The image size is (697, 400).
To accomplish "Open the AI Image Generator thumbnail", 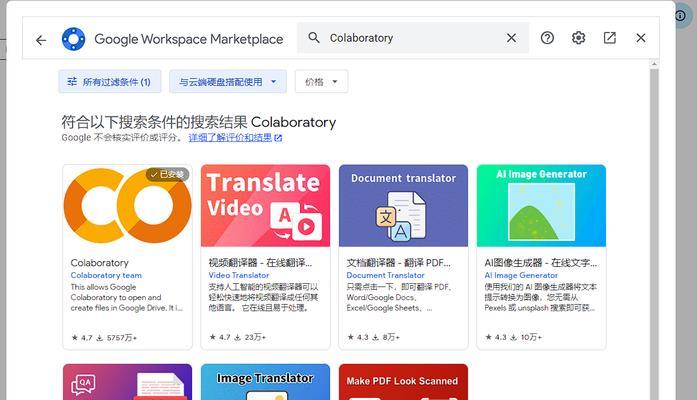I will (x=541, y=206).
